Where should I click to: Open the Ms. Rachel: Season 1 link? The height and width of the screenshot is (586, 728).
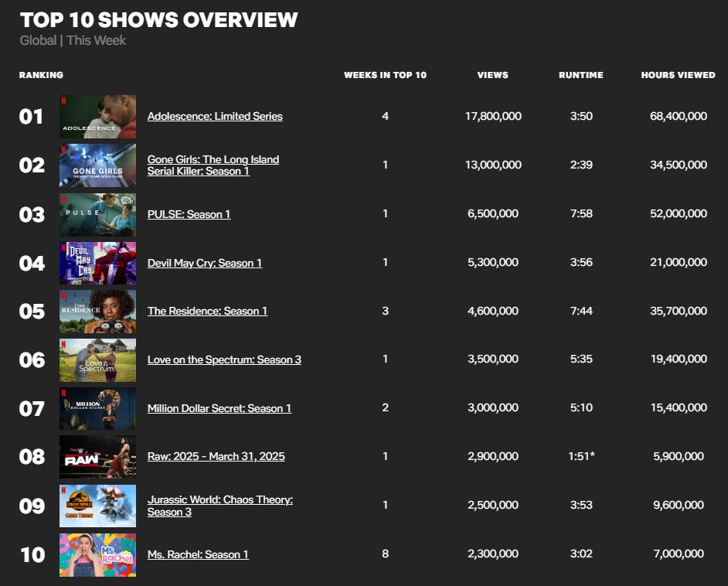(x=198, y=554)
